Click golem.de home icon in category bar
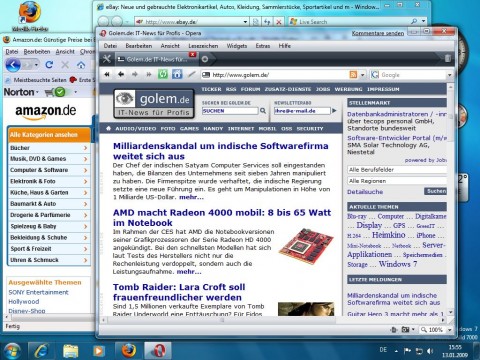 pyautogui.click(x=108, y=128)
